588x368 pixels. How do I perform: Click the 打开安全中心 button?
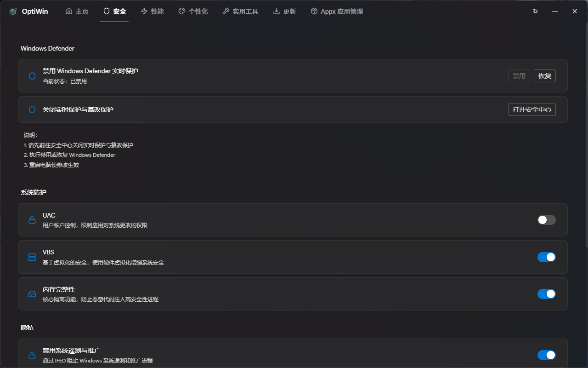pyautogui.click(x=532, y=109)
